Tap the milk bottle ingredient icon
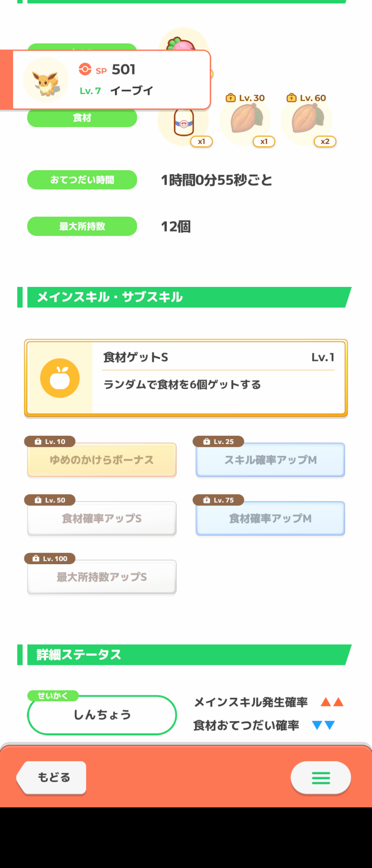Screen dimensions: 372x868 [x=184, y=122]
